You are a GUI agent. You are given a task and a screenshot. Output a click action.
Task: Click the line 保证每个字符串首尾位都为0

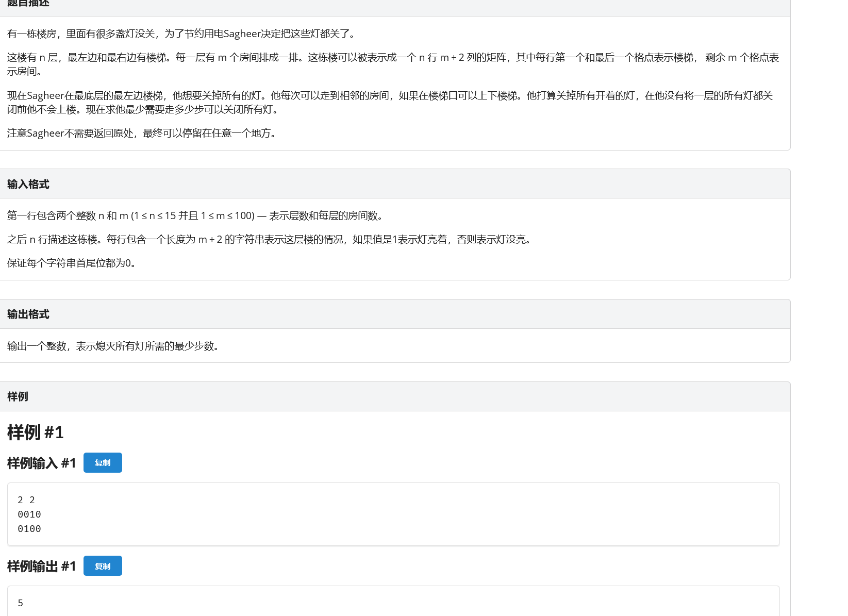tap(72, 263)
